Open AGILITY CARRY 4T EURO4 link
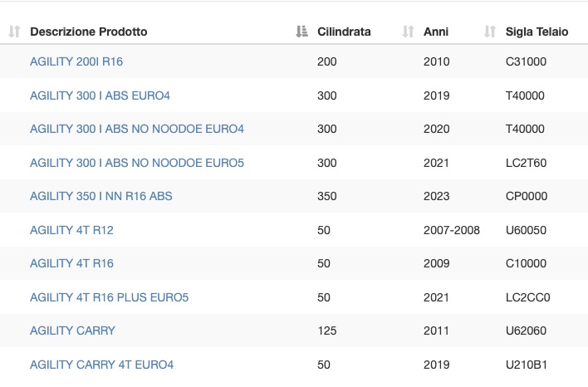This screenshot has width=588, height=387. [101, 365]
